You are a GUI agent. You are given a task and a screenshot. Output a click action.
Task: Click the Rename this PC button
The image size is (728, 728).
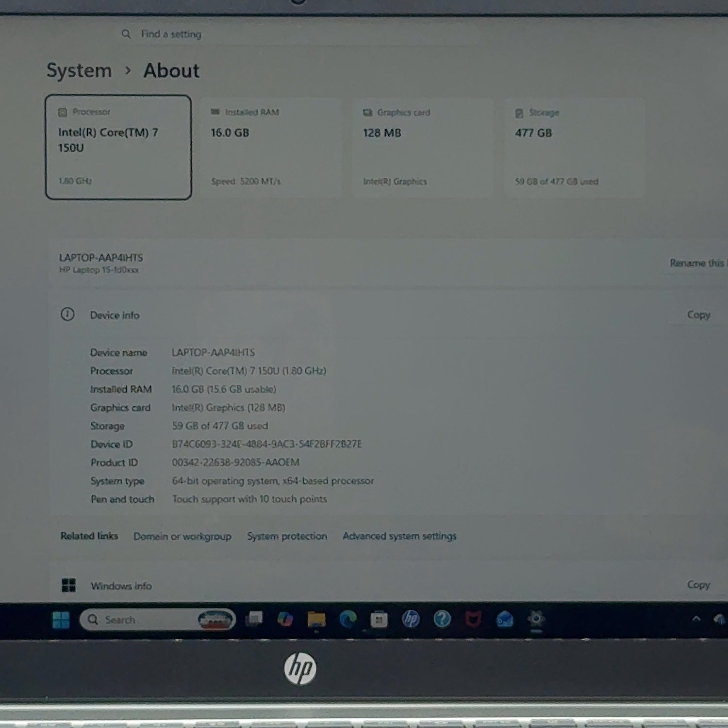(x=697, y=263)
